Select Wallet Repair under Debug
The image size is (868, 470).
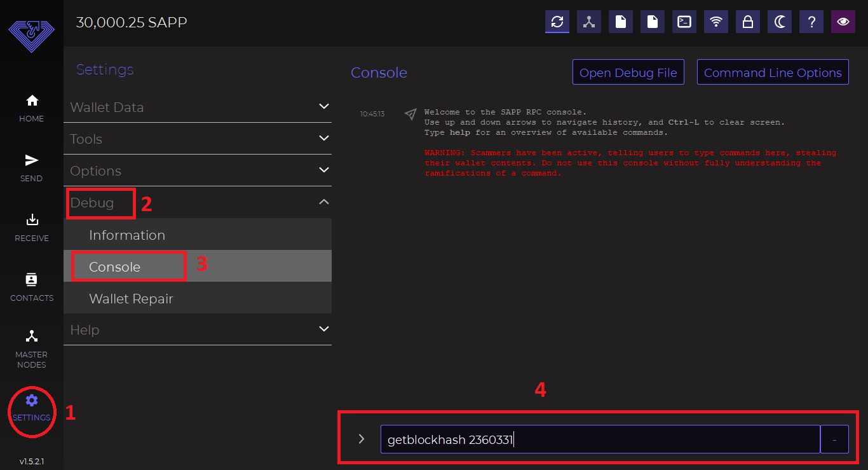(x=131, y=299)
